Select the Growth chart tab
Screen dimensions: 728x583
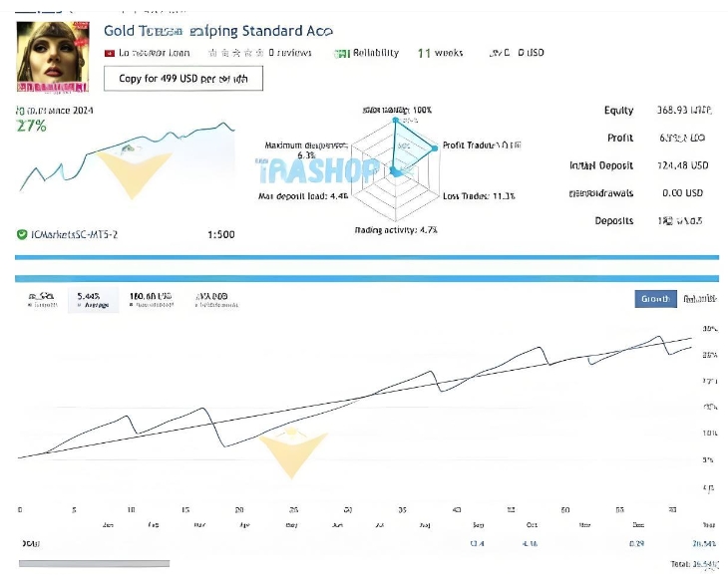point(655,299)
